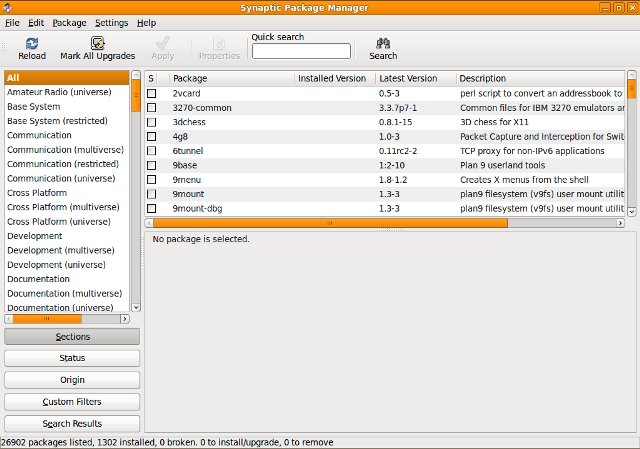Select the Cross Platform section
This screenshot has width=640, height=449.
click(37, 193)
